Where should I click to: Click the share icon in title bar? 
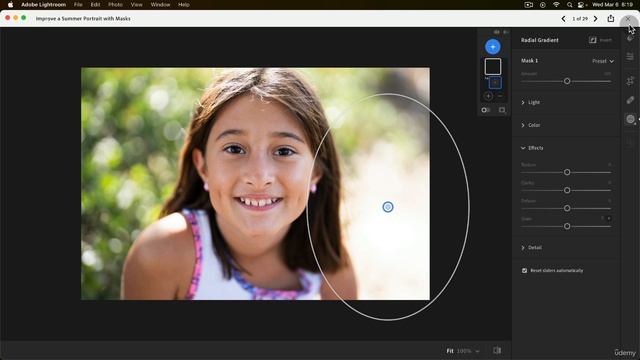tap(611, 18)
